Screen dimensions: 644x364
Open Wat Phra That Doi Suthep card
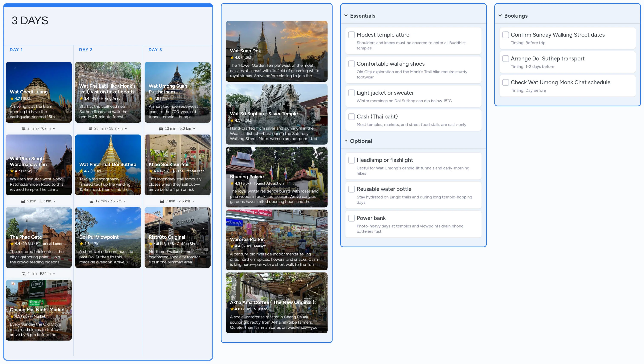point(108,165)
